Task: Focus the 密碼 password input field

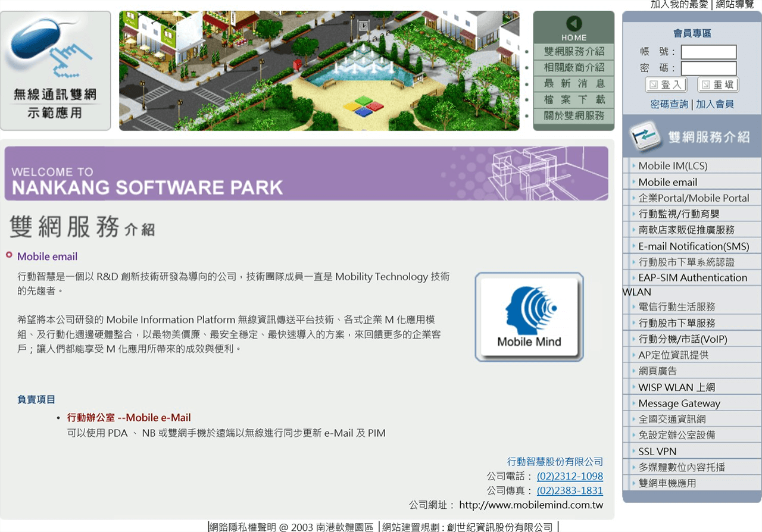Action: 708,68
